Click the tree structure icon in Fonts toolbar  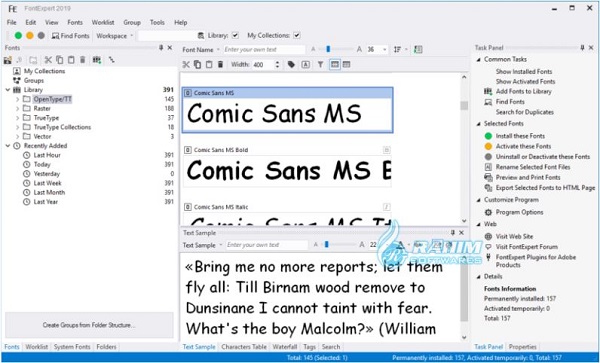click(x=111, y=60)
